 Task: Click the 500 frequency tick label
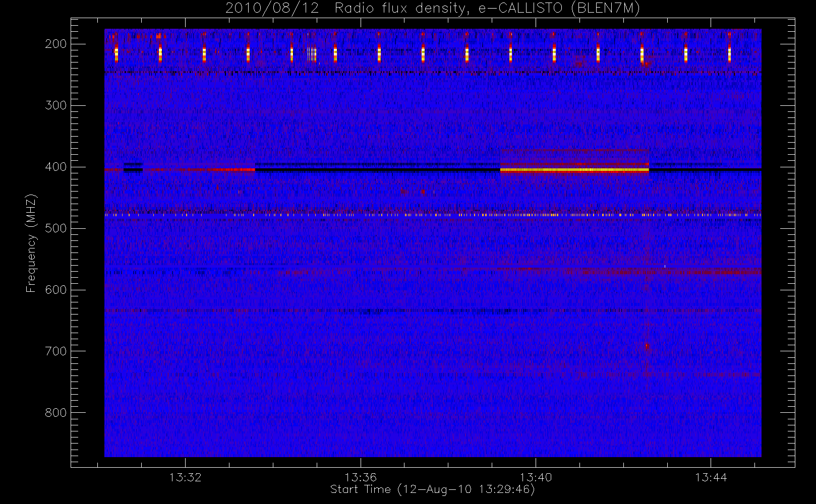(x=56, y=228)
